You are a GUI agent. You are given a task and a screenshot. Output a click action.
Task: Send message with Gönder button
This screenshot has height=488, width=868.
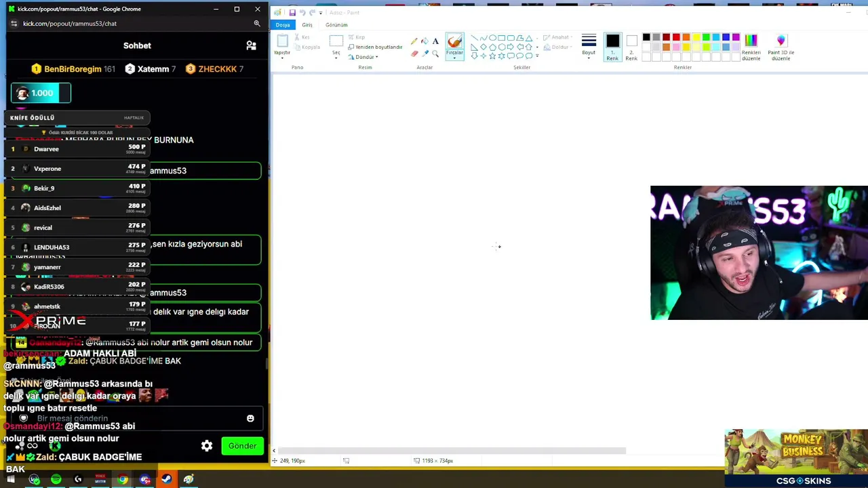(x=242, y=446)
